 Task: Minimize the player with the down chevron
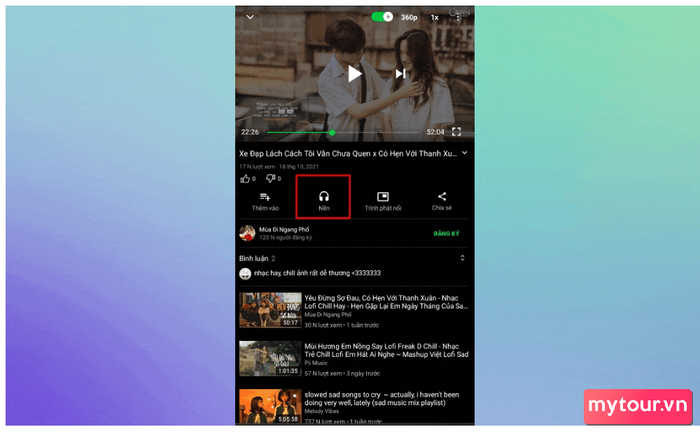click(250, 17)
